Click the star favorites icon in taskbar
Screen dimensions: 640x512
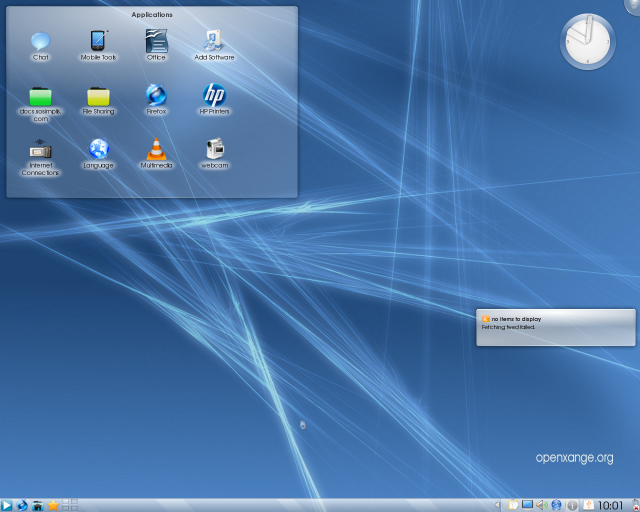(x=53, y=505)
